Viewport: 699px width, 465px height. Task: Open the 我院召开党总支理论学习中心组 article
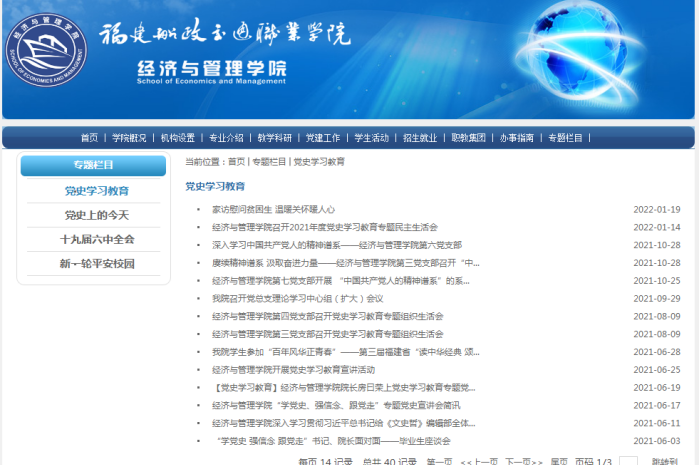tap(297, 298)
